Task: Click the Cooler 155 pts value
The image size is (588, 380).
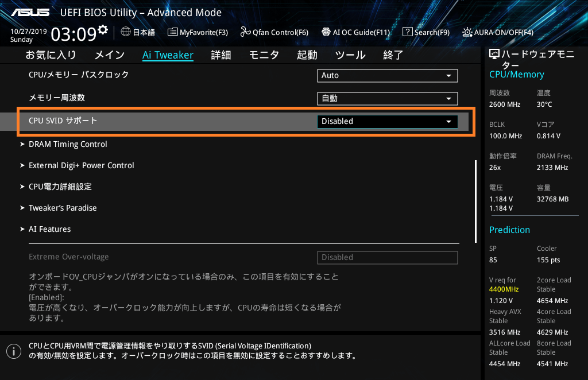Action: 548,260
